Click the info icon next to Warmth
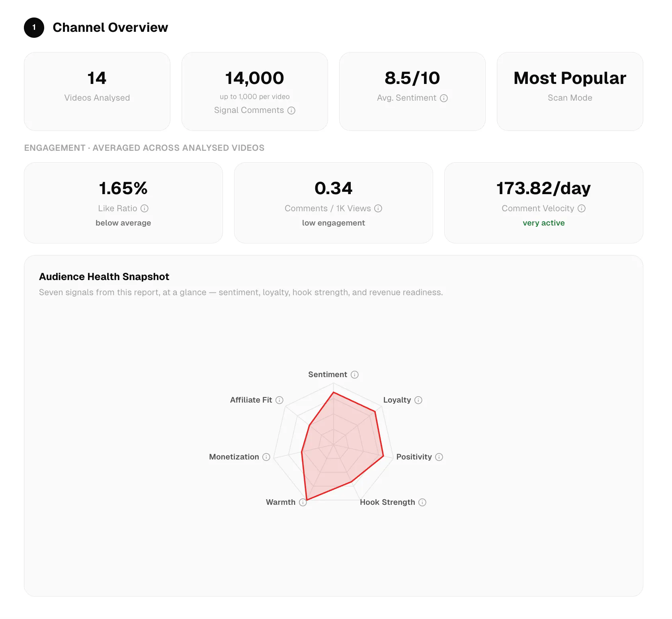 [303, 502]
